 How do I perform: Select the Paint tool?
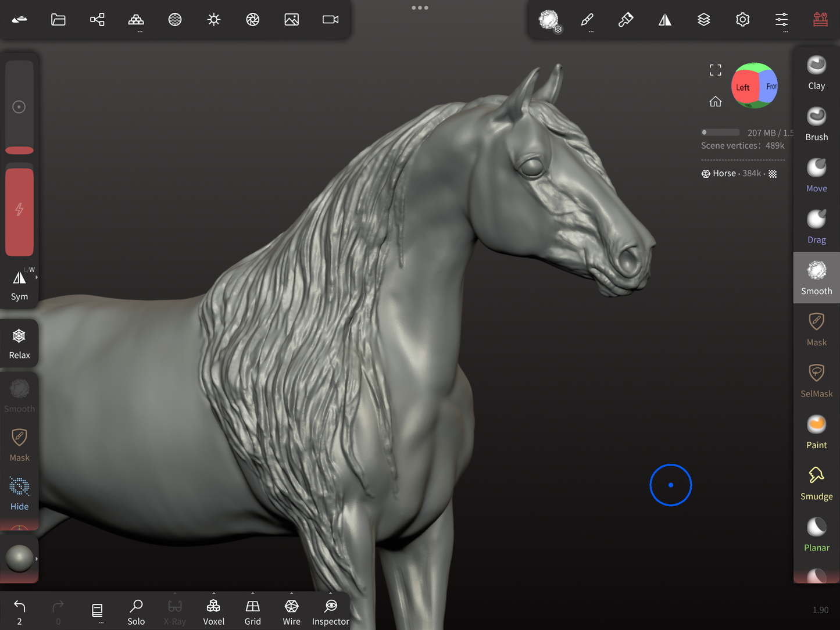point(816,432)
